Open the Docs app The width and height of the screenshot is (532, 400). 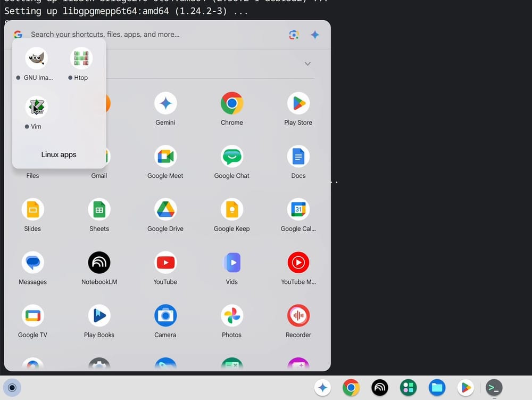tap(298, 157)
